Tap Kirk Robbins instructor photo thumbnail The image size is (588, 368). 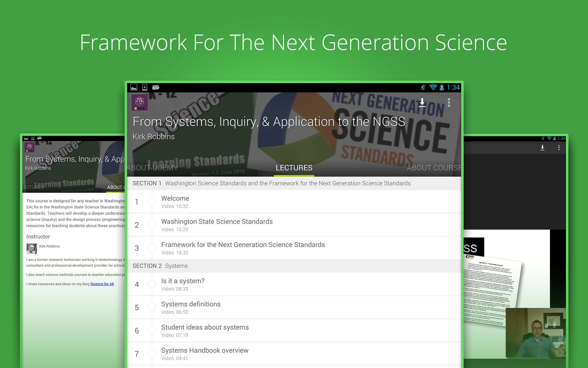[32, 249]
